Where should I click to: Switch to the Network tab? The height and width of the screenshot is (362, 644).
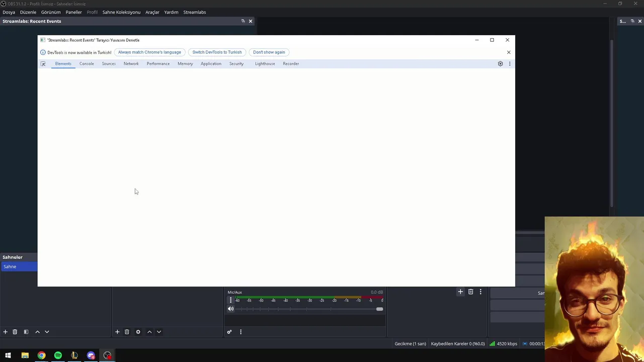tap(131, 64)
